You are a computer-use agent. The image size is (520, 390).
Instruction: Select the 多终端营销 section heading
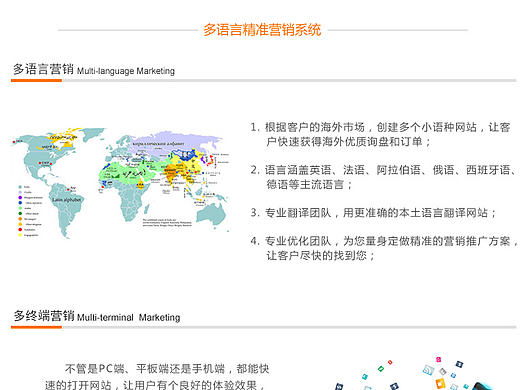pyautogui.click(x=44, y=315)
